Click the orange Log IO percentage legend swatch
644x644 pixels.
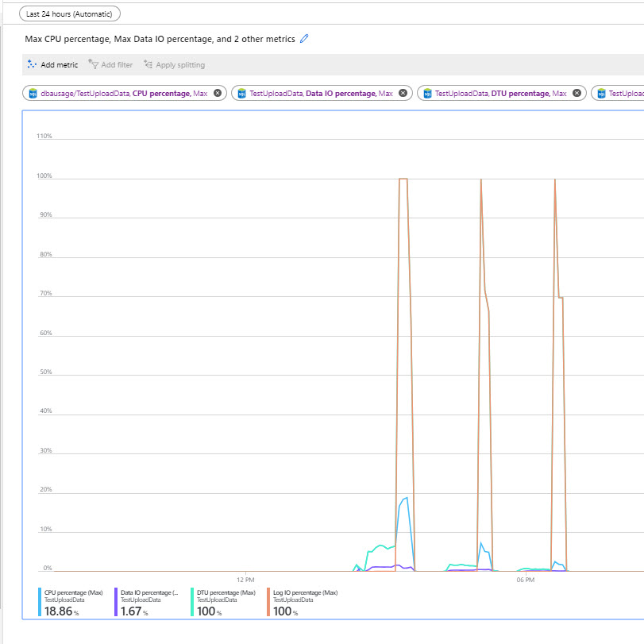tap(268, 602)
